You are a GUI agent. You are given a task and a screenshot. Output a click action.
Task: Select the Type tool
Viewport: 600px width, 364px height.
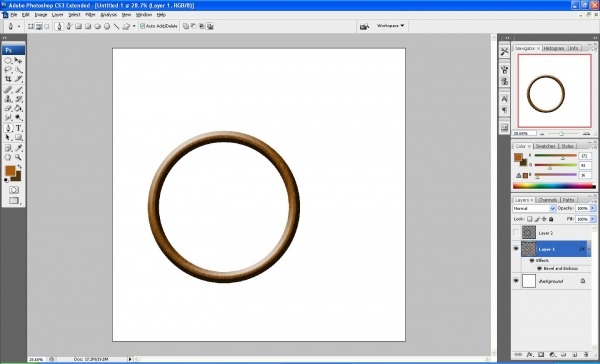coord(18,128)
